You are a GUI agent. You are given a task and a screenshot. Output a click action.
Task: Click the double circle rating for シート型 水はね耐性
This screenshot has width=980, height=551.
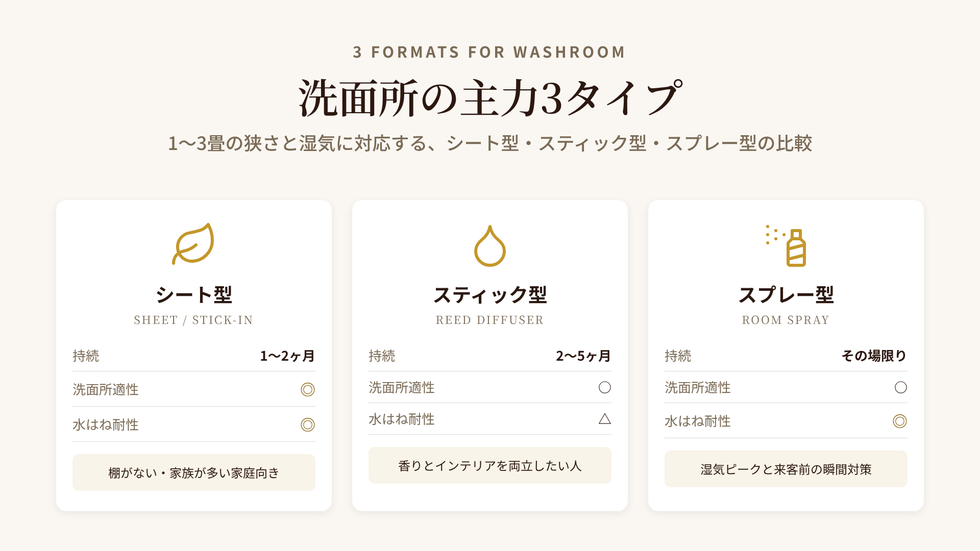pos(308,425)
